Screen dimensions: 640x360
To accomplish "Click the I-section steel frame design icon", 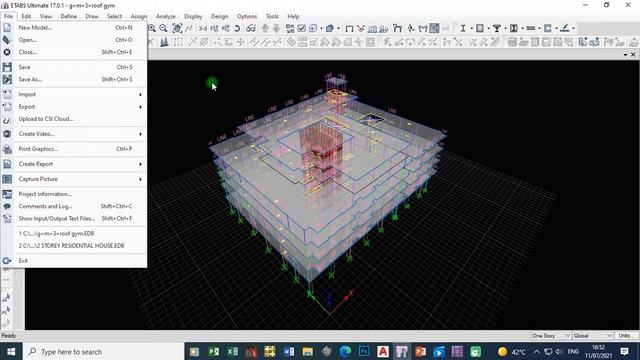I will click(463, 28).
